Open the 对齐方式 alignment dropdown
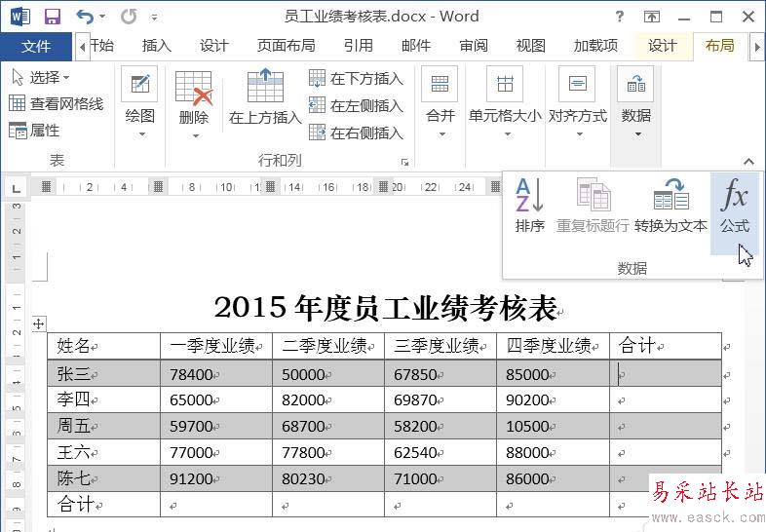Screen dimensions: 766x532 point(578,102)
